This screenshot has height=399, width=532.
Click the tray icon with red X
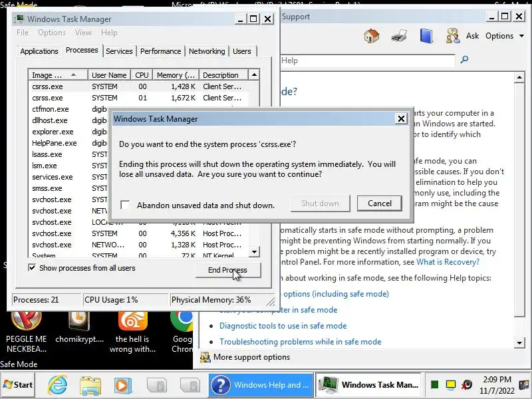tap(467, 384)
